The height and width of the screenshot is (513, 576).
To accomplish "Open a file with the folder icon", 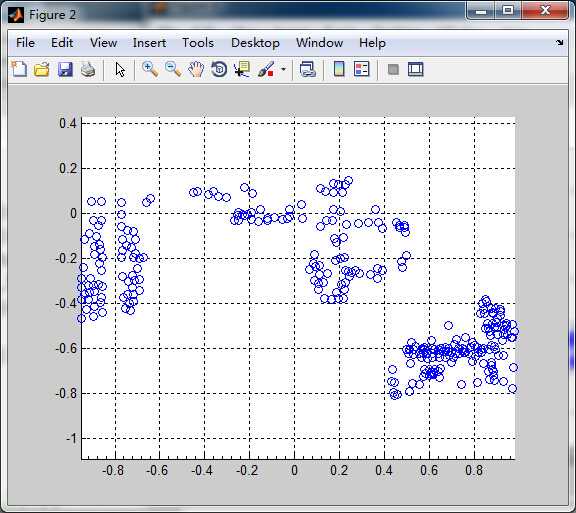I will (42, 69).
